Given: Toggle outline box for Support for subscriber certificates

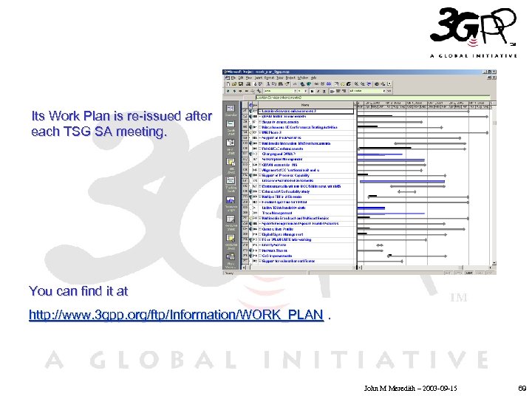Looking at the screenshot, I should 260,261.
